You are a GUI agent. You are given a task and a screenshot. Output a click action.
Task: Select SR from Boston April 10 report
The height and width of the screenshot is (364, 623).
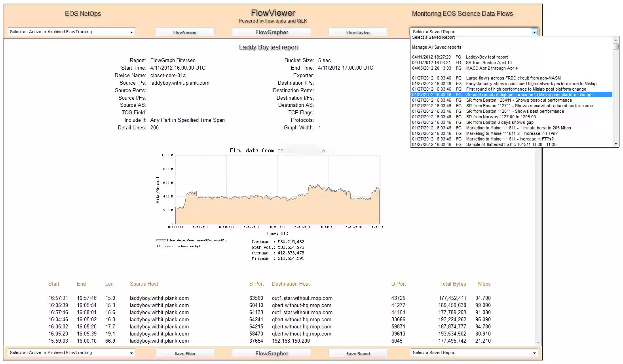tap(488, 63)
